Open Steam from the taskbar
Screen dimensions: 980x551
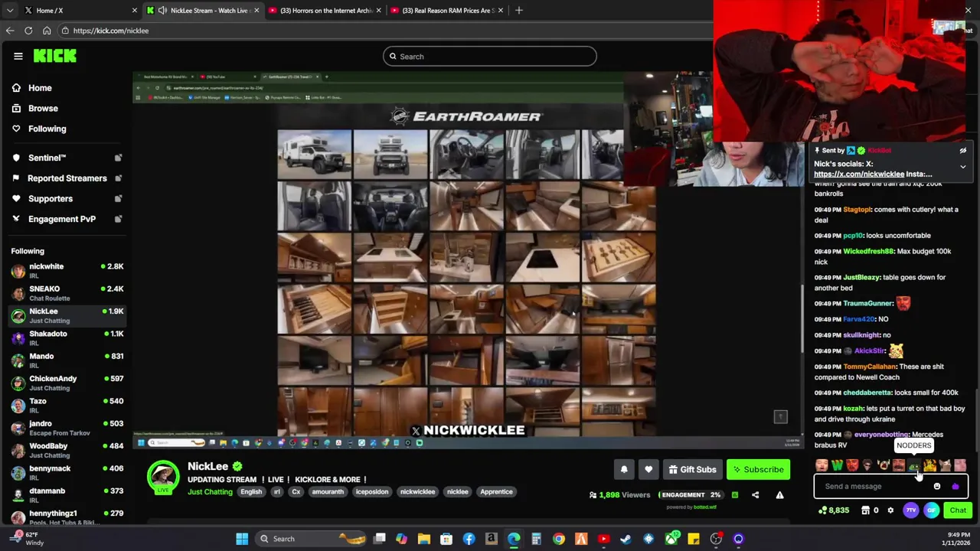[626, 539]
